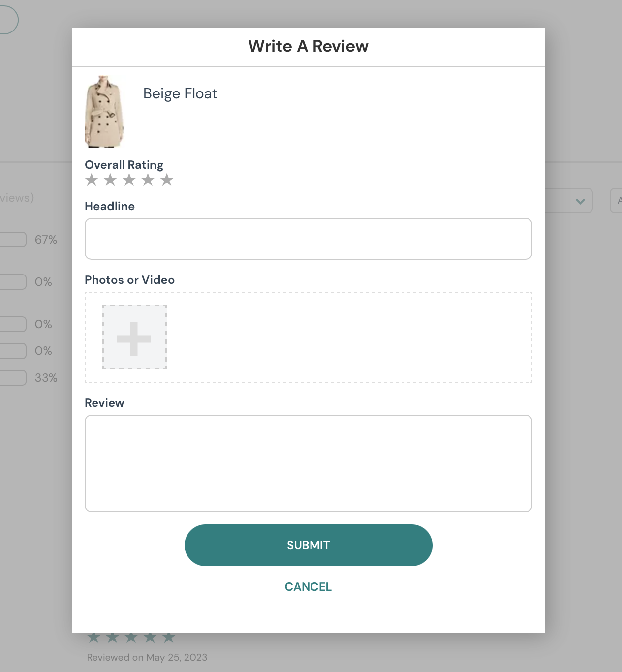The height and width of the screenshot is (672, 622).
Task: Click the plus icon to add photos
Action: pyautogui.click(x=134, y=337)
